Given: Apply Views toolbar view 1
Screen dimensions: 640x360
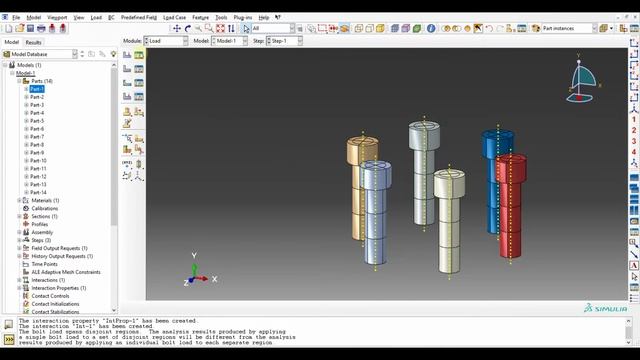Looking at the screenshot, I should 634,119.
